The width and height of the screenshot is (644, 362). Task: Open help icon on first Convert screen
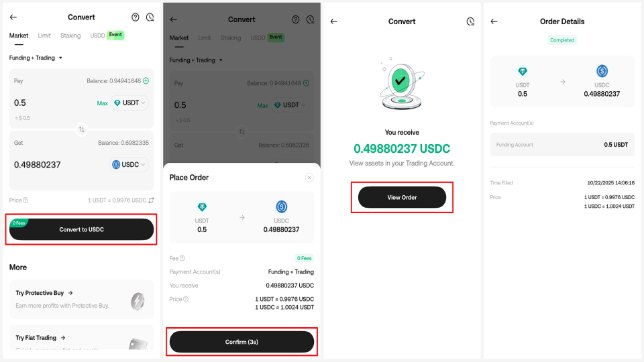pyautogui.click(x=135, y=17)
